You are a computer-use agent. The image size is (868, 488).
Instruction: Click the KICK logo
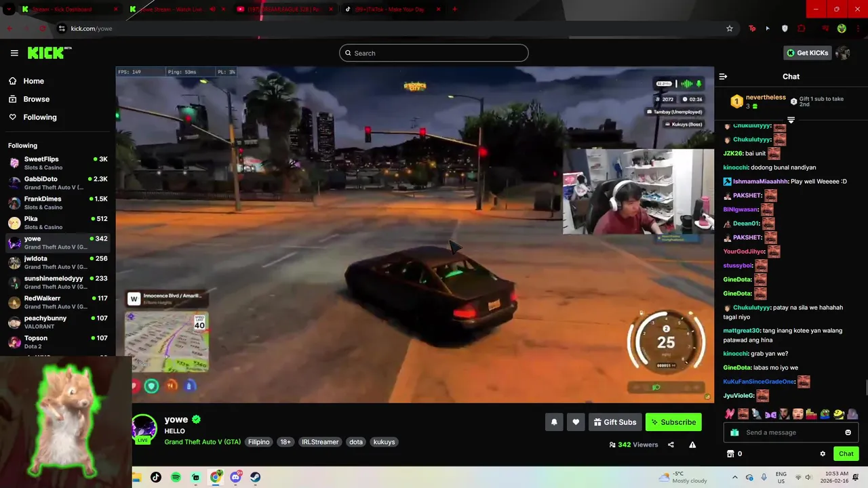point(50,53)
